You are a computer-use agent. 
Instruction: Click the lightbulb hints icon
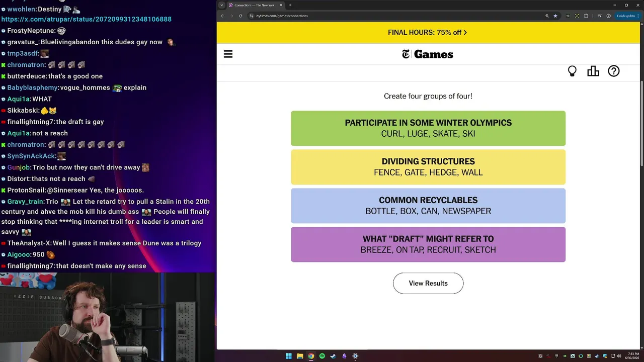click(x=572, y=71)
